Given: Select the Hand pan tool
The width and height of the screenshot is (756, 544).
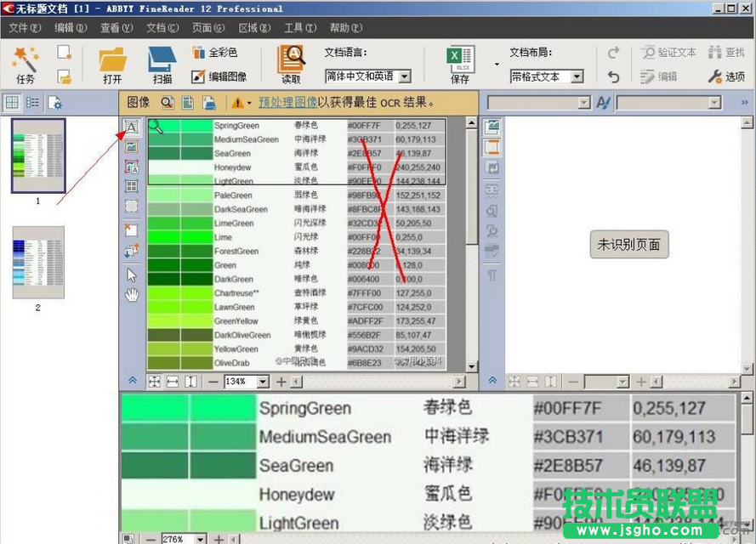Looking at the screenshot, I should tap(131, 295).
